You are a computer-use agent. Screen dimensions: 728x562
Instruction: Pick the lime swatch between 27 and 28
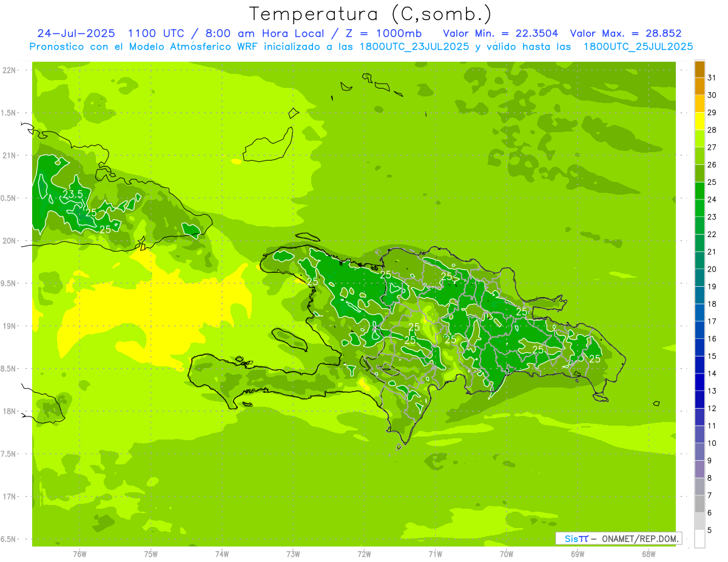[699, 138]
